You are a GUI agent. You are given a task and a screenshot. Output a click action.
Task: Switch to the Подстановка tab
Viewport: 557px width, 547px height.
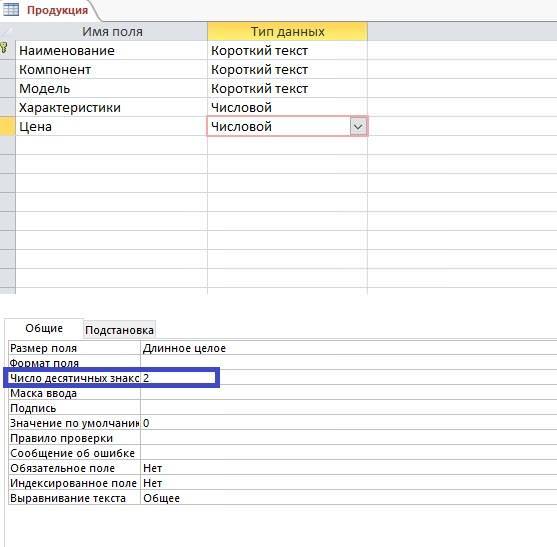119,330
